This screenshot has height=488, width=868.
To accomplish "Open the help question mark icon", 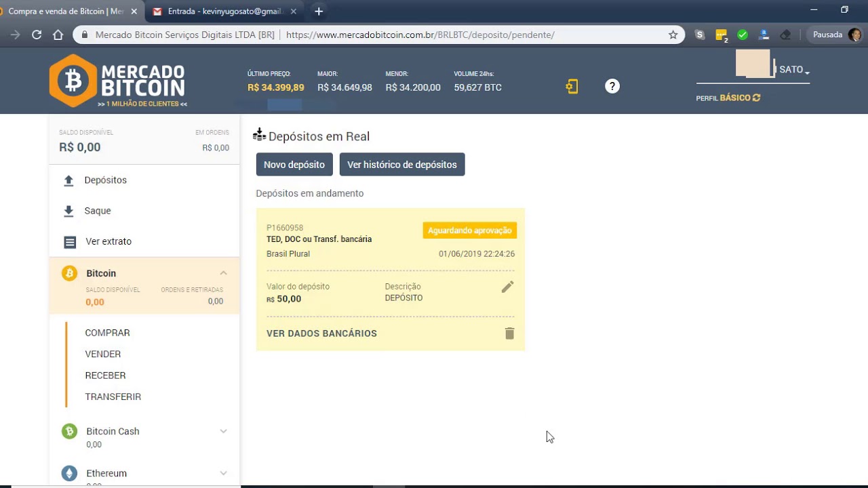I will [x=612, y=86].
